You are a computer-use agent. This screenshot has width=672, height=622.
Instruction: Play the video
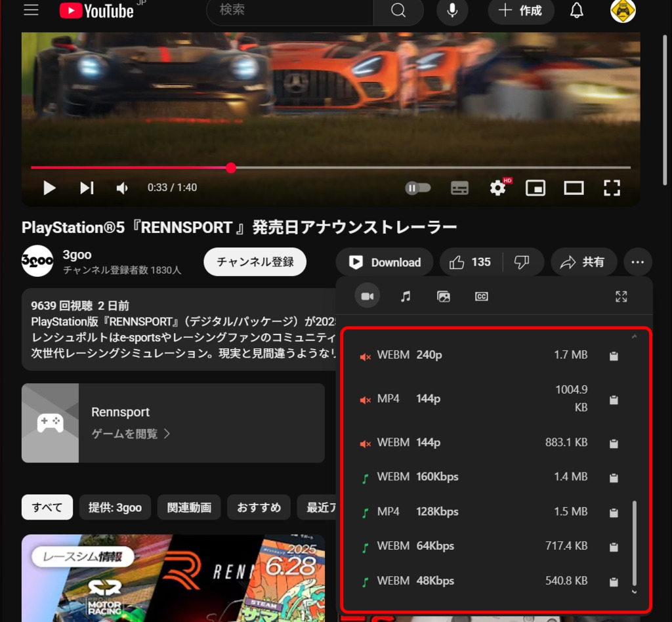point(49,188)
